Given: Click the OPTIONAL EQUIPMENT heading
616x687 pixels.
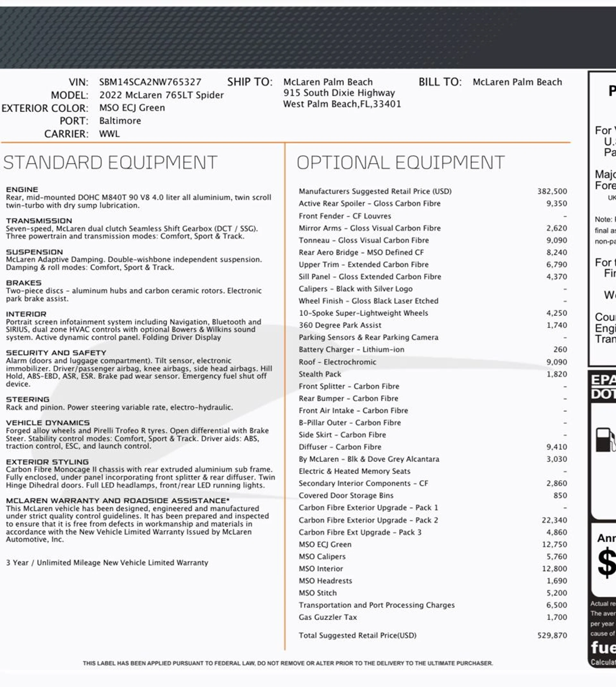Looking at the screenshot, I should (400, 162).
